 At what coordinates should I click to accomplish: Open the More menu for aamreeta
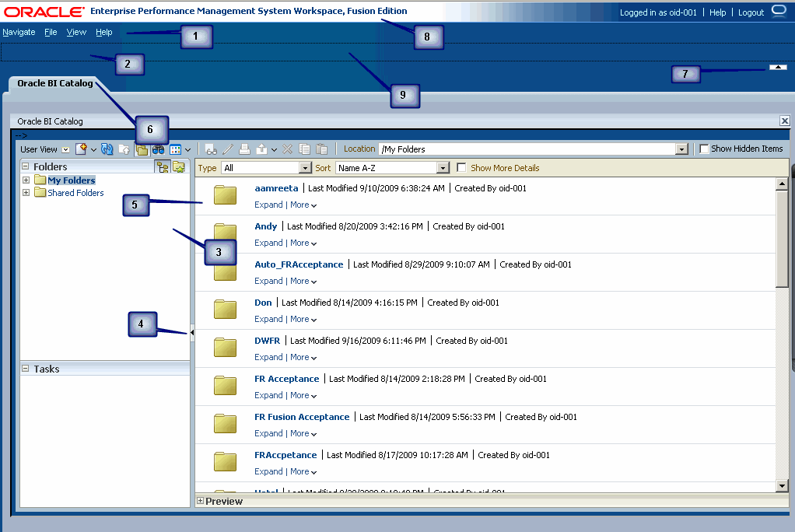303,205
